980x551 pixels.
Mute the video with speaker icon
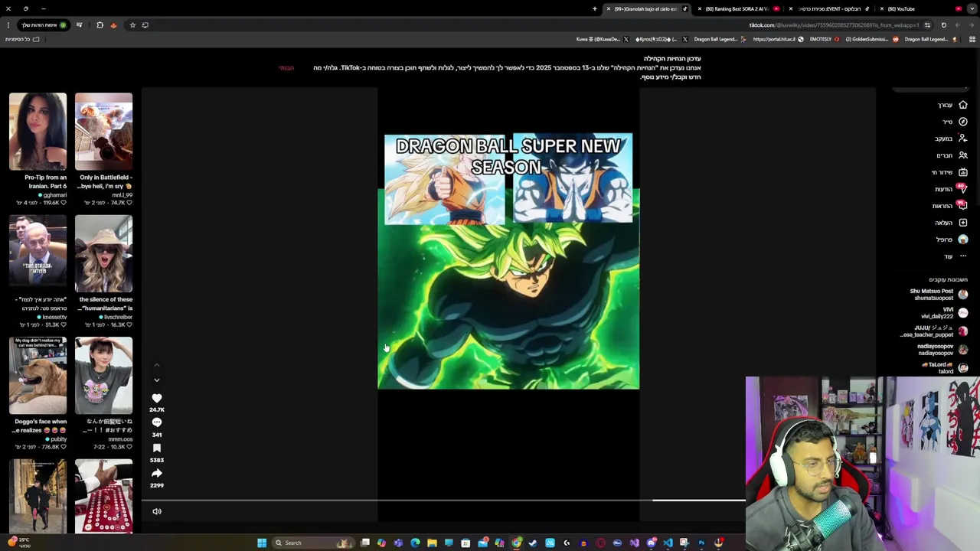click(x=157, y=511)
